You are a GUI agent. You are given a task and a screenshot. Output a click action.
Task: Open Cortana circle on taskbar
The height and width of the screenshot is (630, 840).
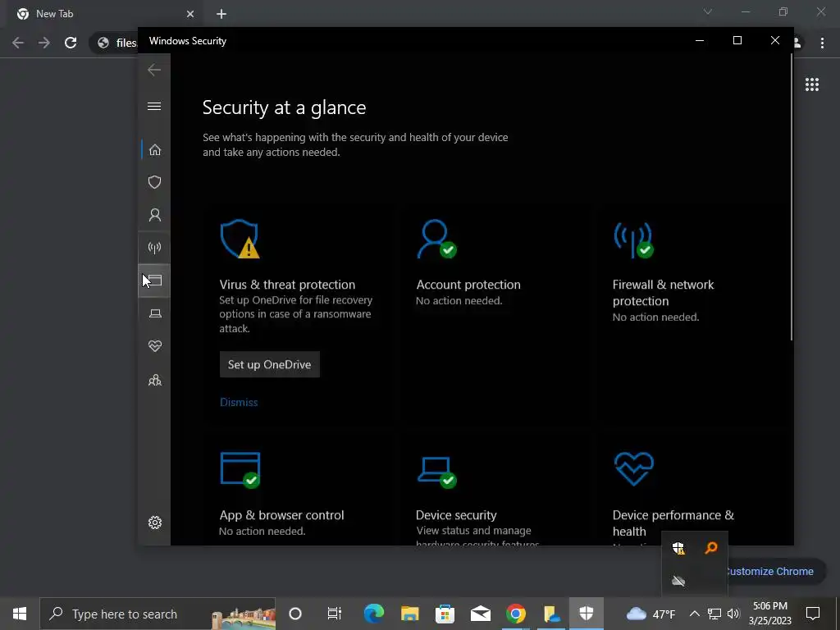[x=295, y=614]
